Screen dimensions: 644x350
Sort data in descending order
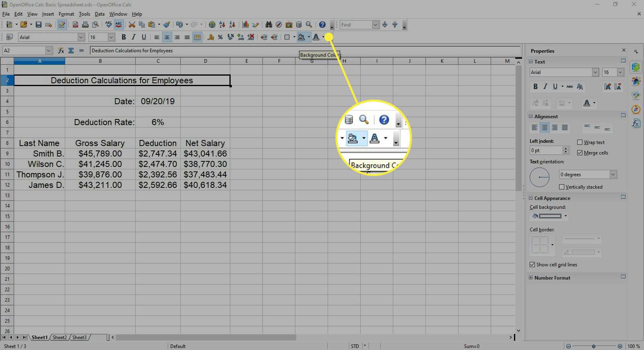tap(232, 25)
